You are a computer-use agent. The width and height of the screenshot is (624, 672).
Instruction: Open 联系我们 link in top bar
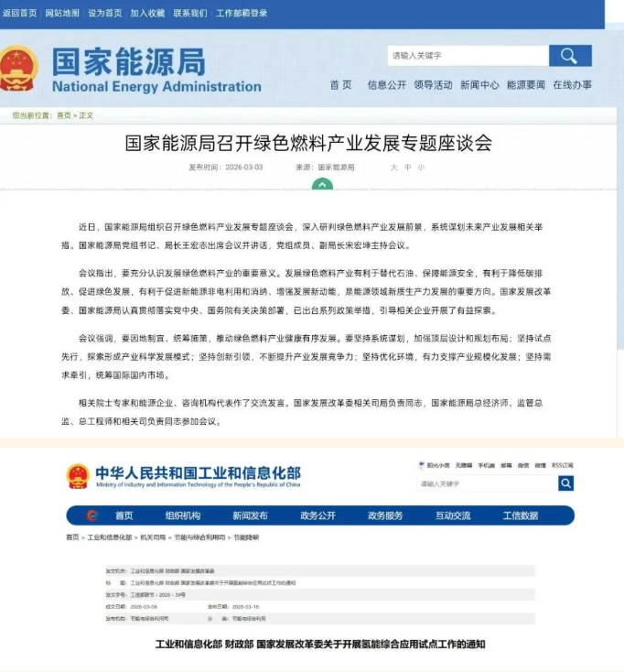190,14
